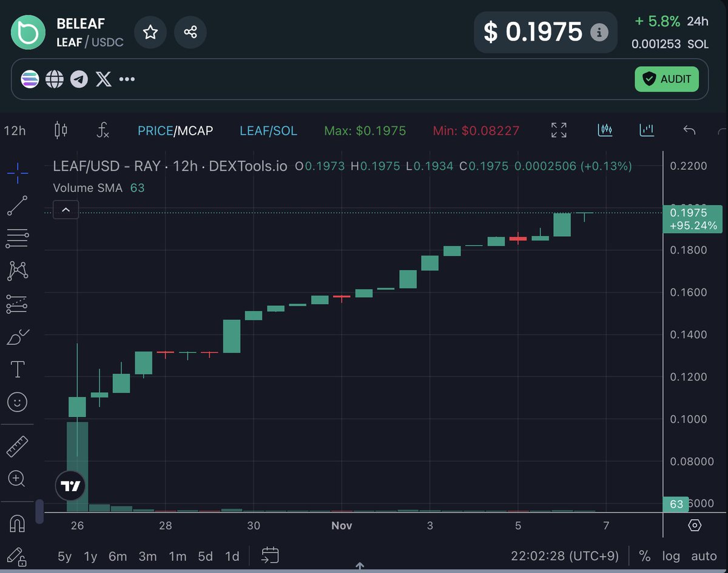Click the LEAF/USD chart title legend
This screenshot has height=573, width=728.
[170, 166]
